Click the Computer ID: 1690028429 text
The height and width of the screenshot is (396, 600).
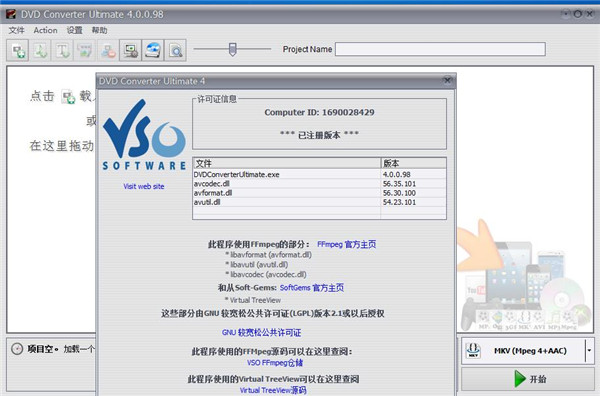tap(320, 112)
